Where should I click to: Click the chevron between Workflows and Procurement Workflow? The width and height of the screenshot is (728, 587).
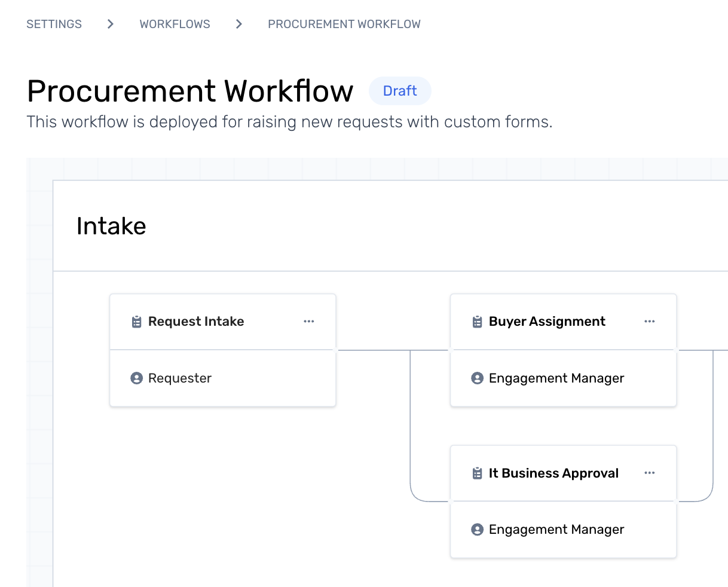(239, 24)
